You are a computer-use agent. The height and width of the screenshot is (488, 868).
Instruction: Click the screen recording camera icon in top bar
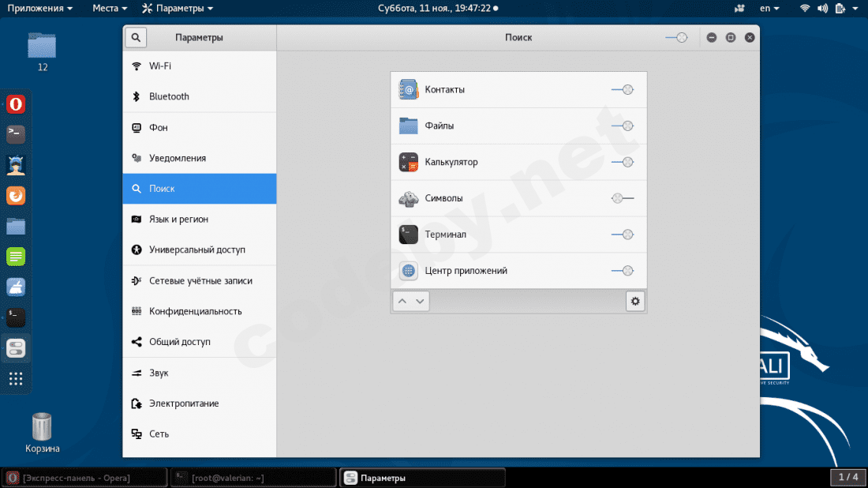pos(739,9)
